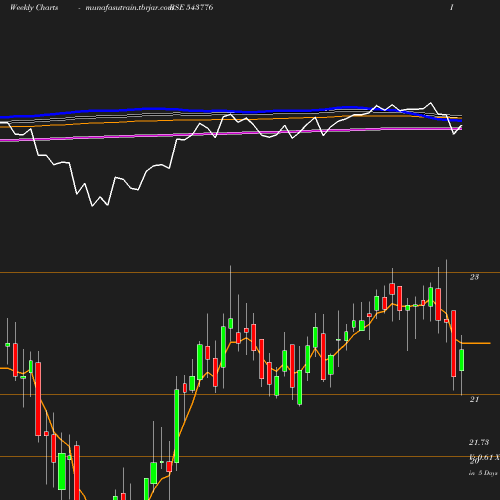Click the '21' price axis label
The image size is (500, 500).
pyautogui.click(x=474, y=399)
